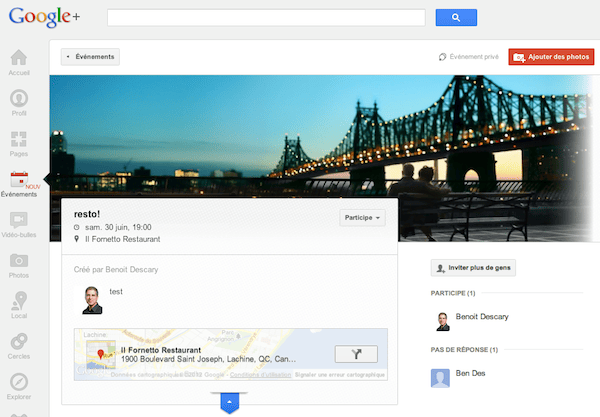Click Inviter plus de gens button

[473, 268]
